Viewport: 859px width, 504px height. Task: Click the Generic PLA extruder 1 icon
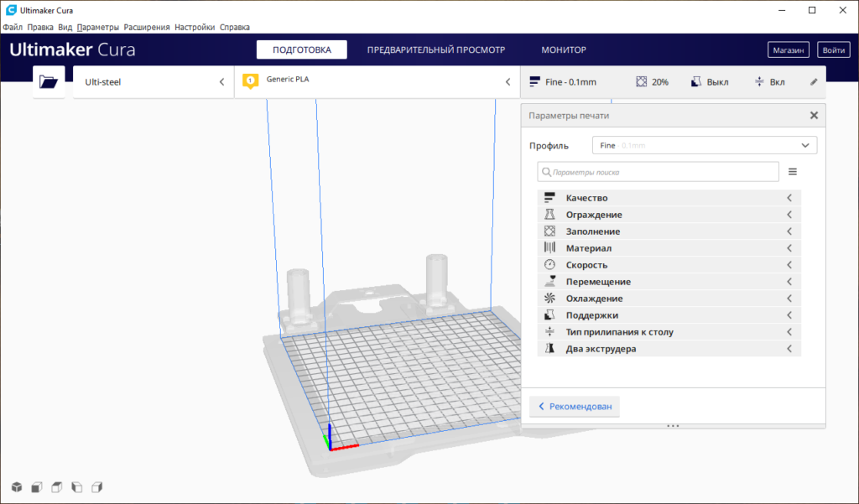click(249, 81)
